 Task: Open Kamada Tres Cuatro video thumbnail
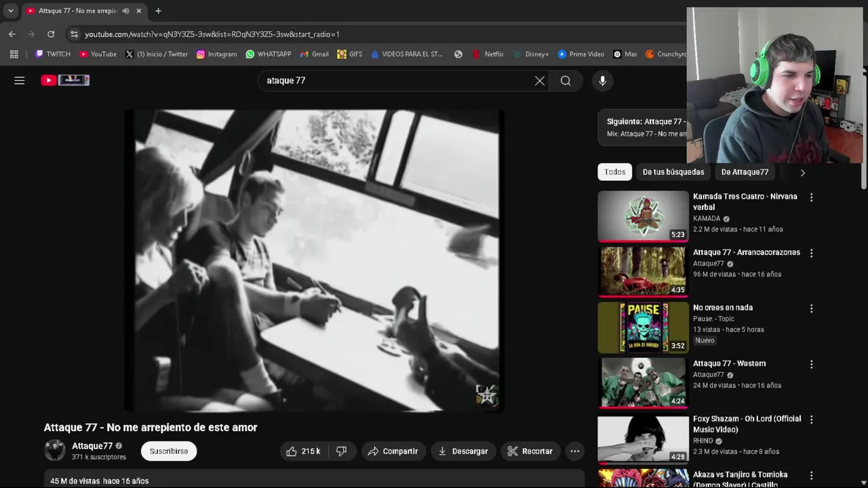pos(643,216)
